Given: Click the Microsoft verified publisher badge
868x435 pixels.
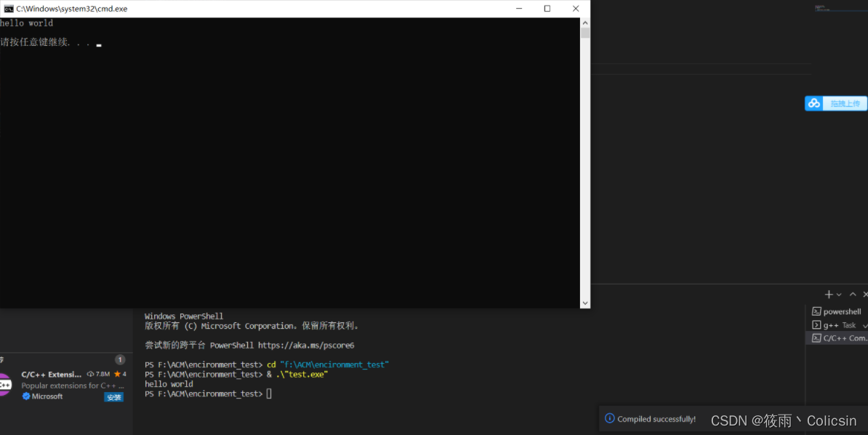Looking at the screenshot, I should coord(26,396).
